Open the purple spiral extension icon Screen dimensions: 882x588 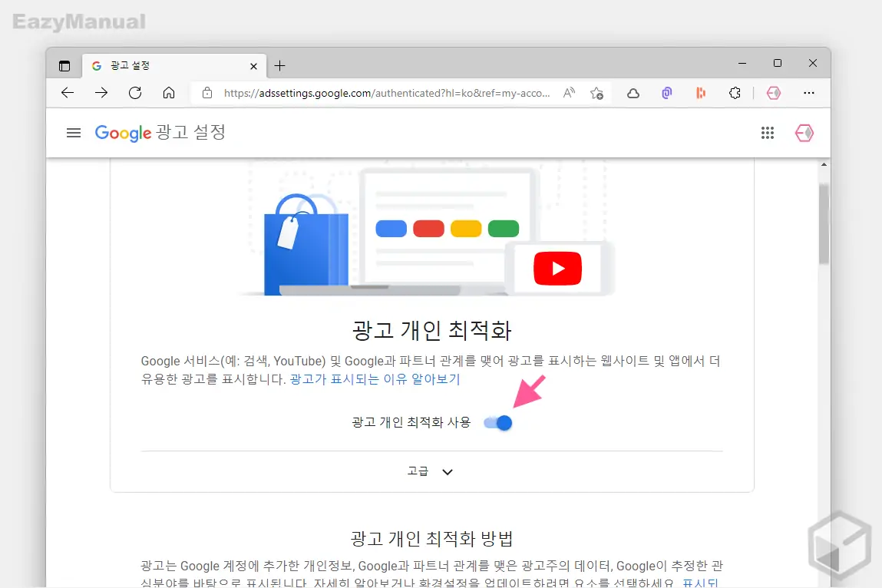click(667, 93)
